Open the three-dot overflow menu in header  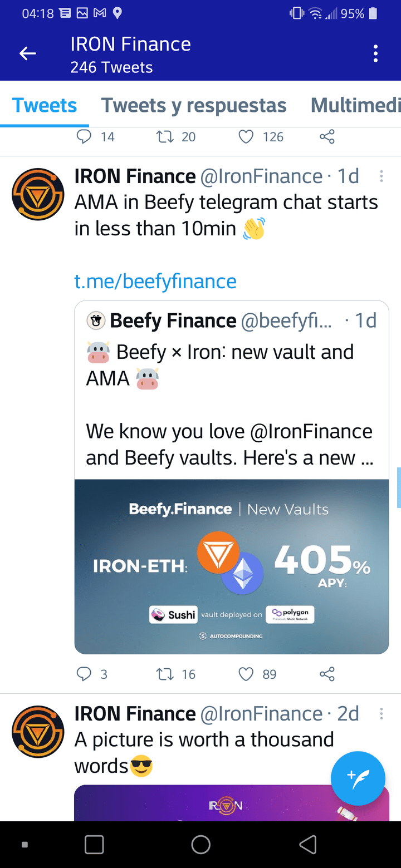375,53
